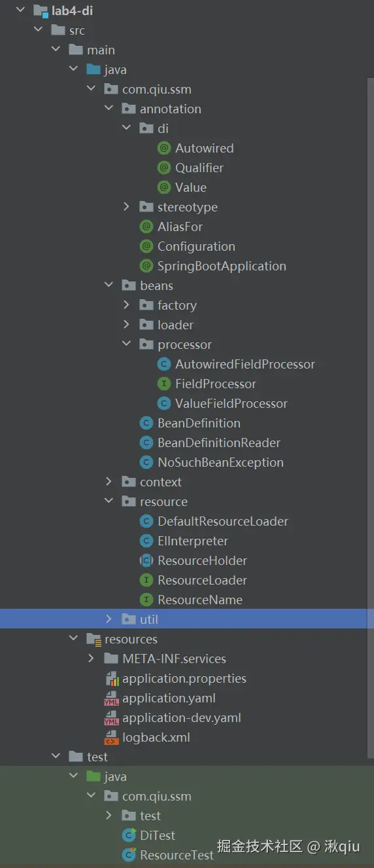The width and height of the screenshot is (374, 868).
Task: Click the logback.xml file icon
Action: (112, 738)
